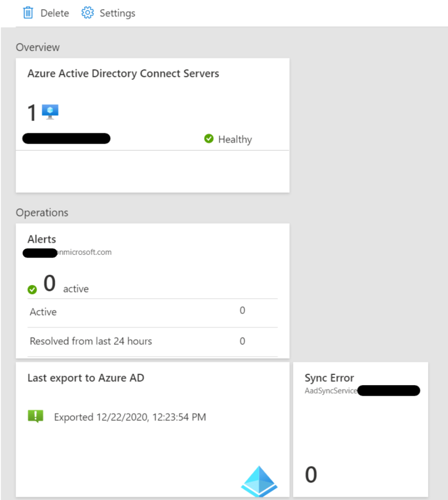Click the server monitor icon
The width and height of the screenshot is (448, 500).
[x=50, y=112]
